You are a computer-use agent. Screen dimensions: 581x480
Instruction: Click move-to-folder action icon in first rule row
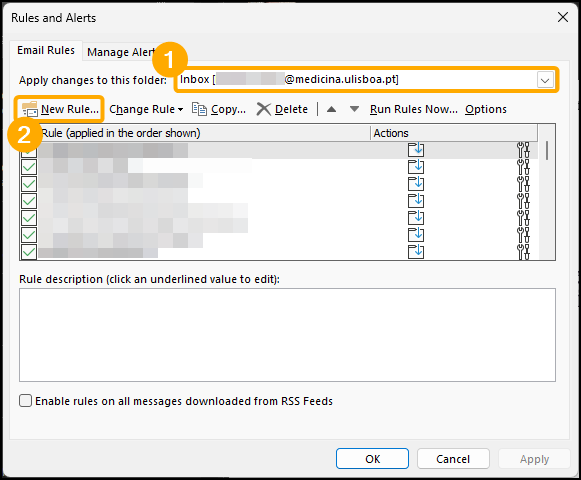tap(416, 150)
